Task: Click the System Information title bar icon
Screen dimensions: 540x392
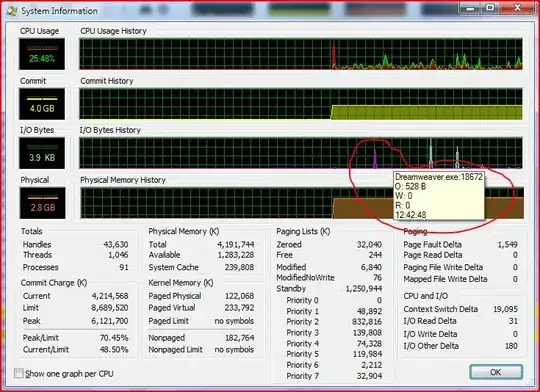Action: 12,11
